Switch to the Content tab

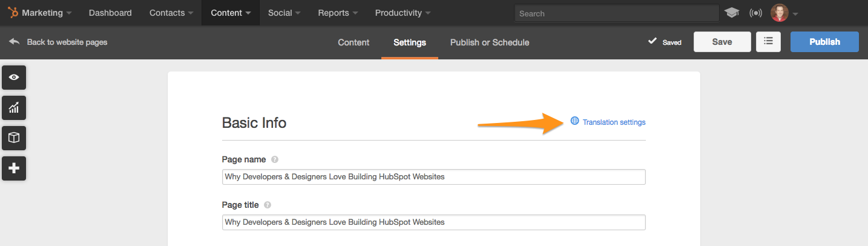(353, 42)
